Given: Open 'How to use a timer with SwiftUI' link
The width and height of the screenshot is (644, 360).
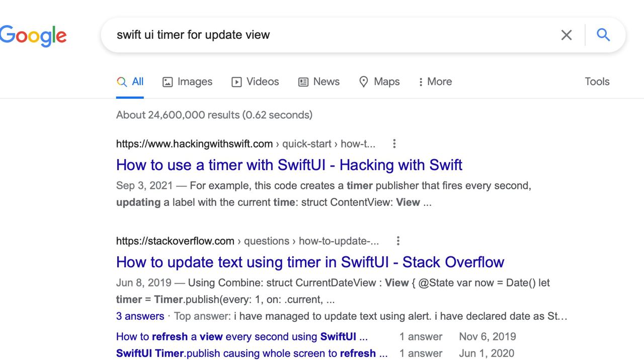Looking at the screenshot, I should [289, 165].
